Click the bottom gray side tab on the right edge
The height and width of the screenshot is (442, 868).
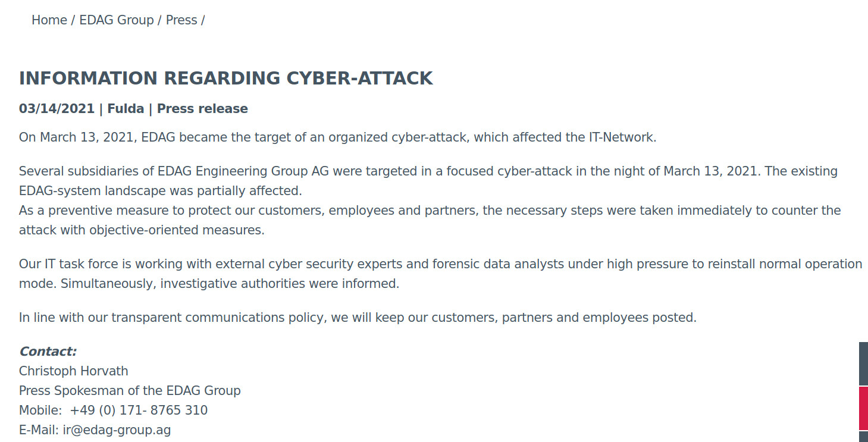(x=863, y=437)
